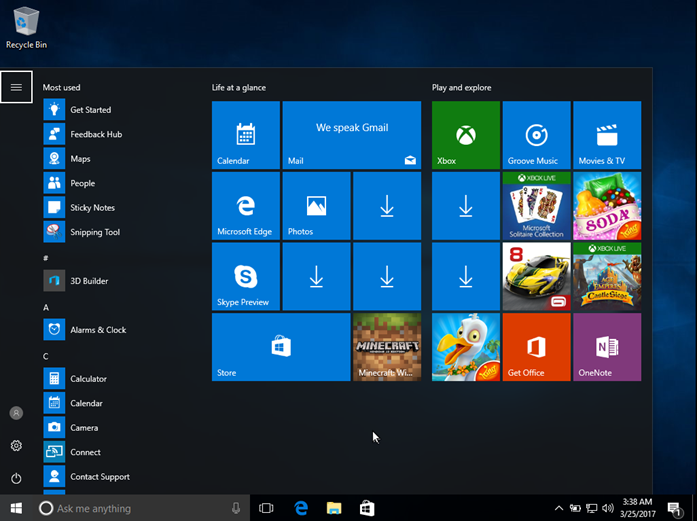697x521 pixels.
Task: Click the A letter header in app list
Action: click(46, 308)
